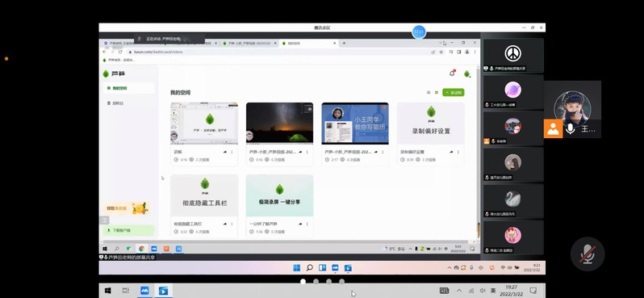Switch to grid view layout icon
Image resolution: width=644 pixels, height=298 pixels.
(436, 93)
